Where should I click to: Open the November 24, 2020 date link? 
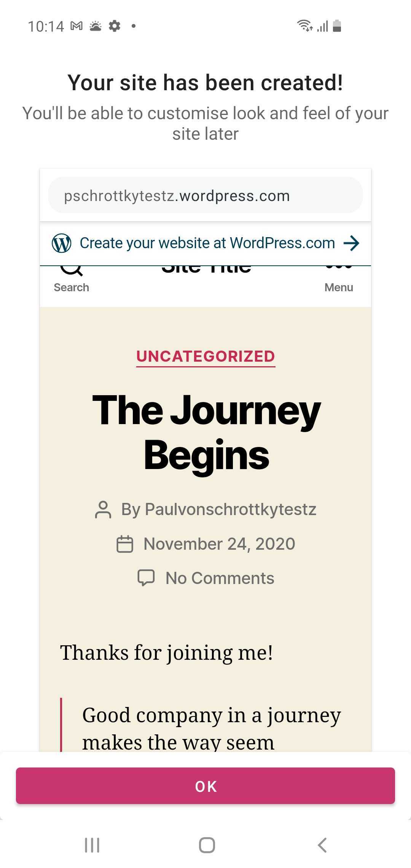[219, 544]
